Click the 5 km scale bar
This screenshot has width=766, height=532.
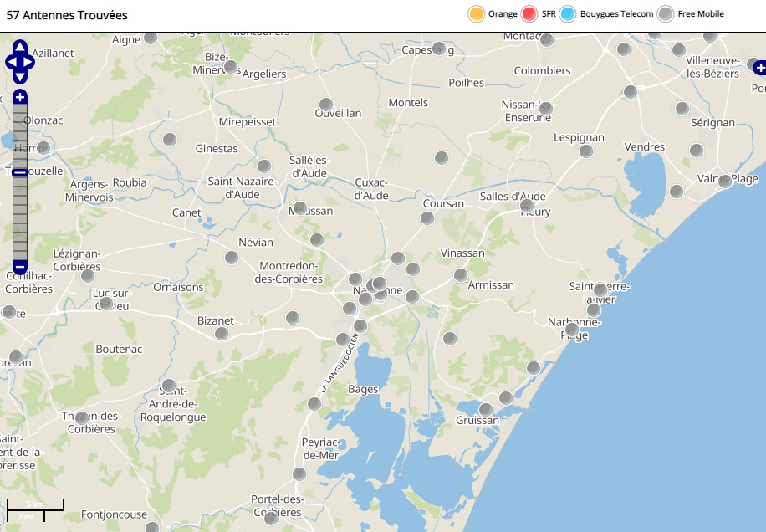(x=35, y=504)
